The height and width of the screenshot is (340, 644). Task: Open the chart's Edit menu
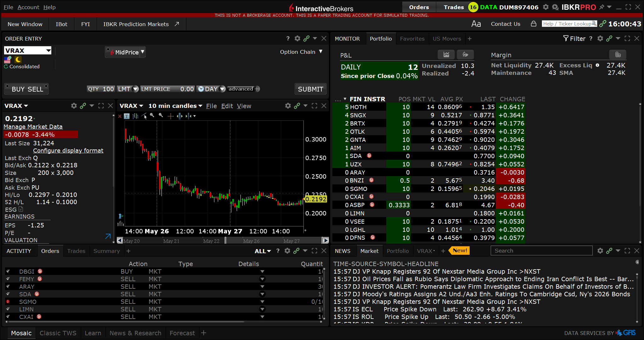(227, 106)
